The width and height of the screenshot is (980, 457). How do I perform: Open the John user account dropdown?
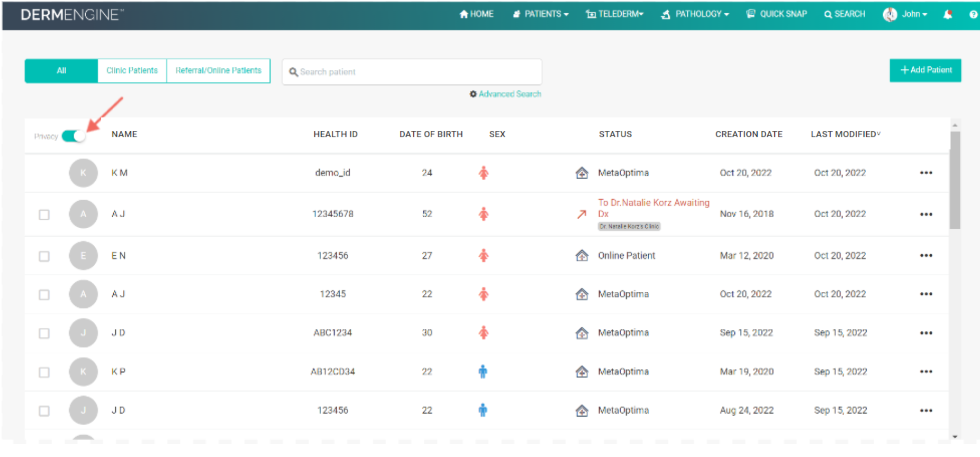(x=905, y=14)
